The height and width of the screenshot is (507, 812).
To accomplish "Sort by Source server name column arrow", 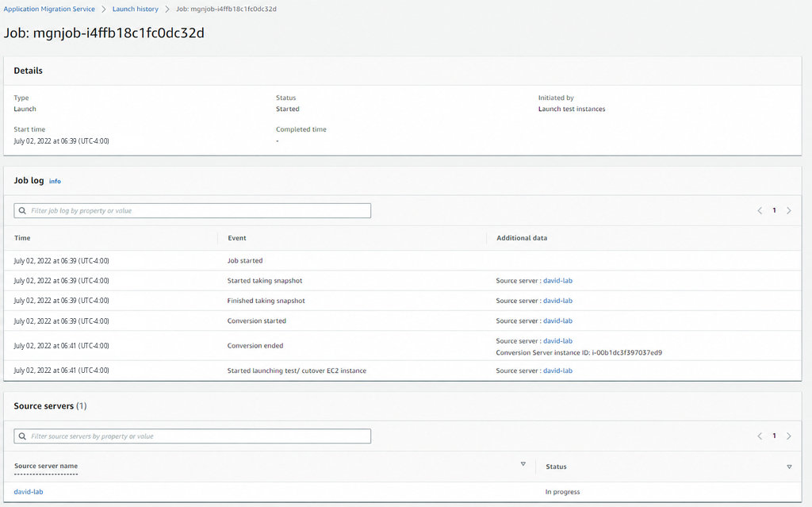I will click(x=523, y=464).
